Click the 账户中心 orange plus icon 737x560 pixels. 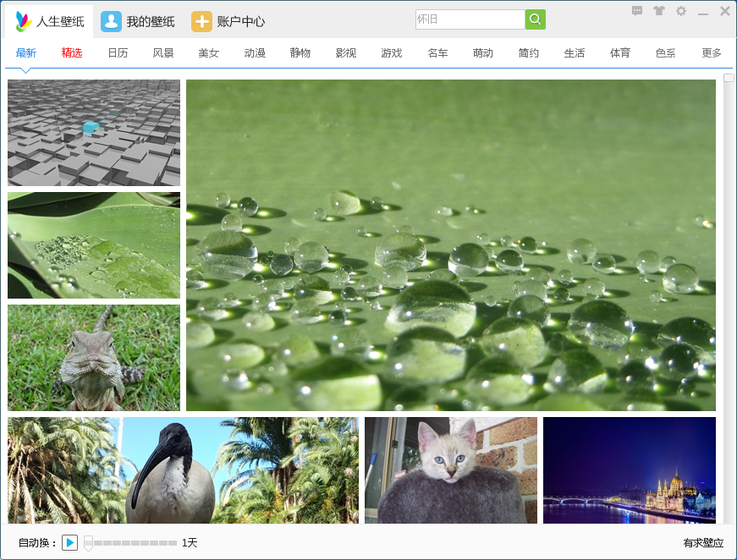[x=201, y=21]
